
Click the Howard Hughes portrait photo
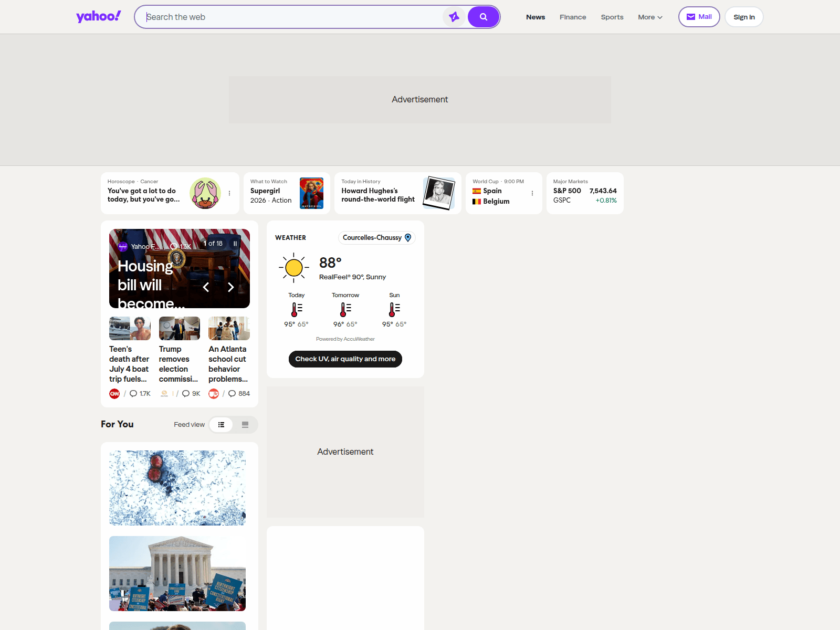pos(439,193)
